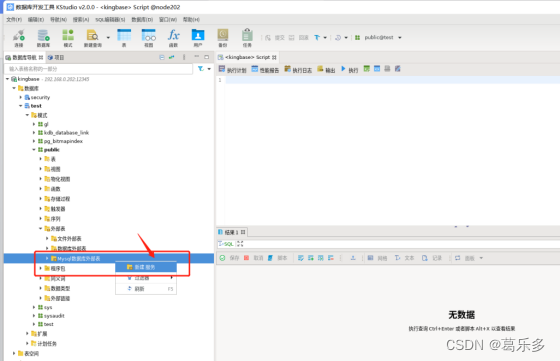The image size is (560, 361).
Task: Click the 取消 (cancel) button in the results toolbar
Action: [254, 258]
